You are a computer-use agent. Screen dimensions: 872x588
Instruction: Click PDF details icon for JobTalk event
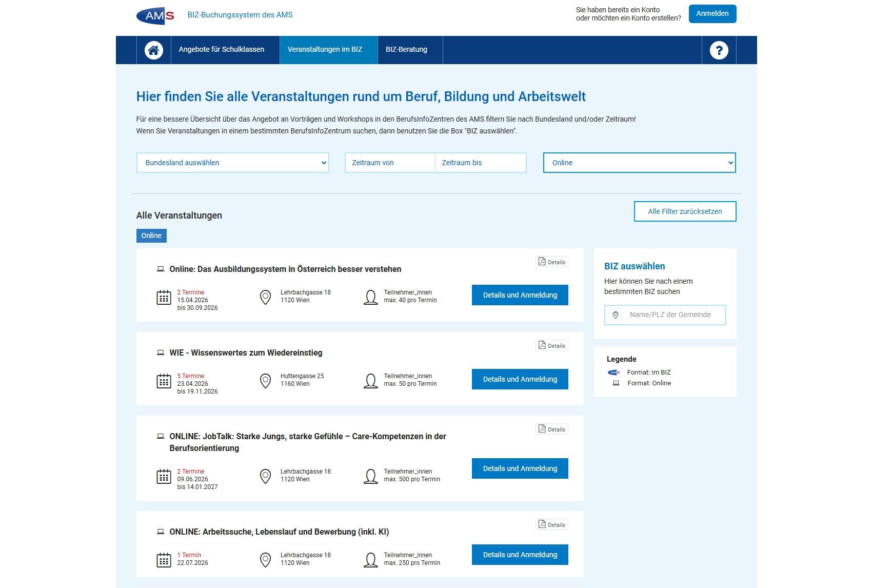(x=552, y=429)
